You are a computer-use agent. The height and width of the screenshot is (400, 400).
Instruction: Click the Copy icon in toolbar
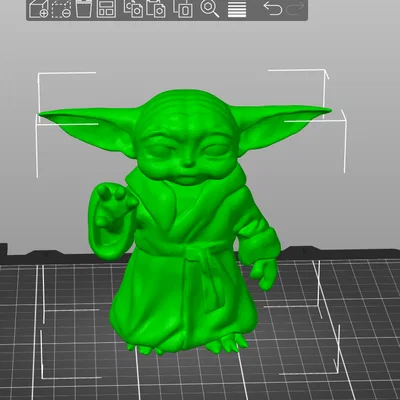[133, 9]
